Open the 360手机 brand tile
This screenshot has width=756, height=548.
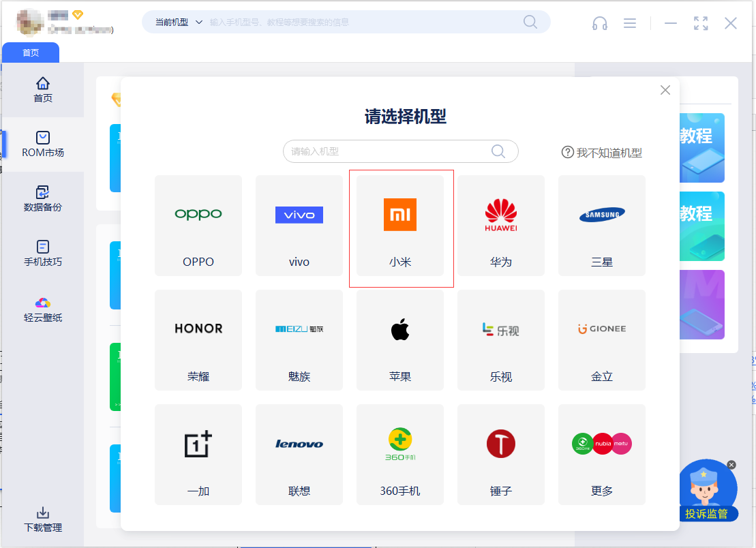(400, 455)
